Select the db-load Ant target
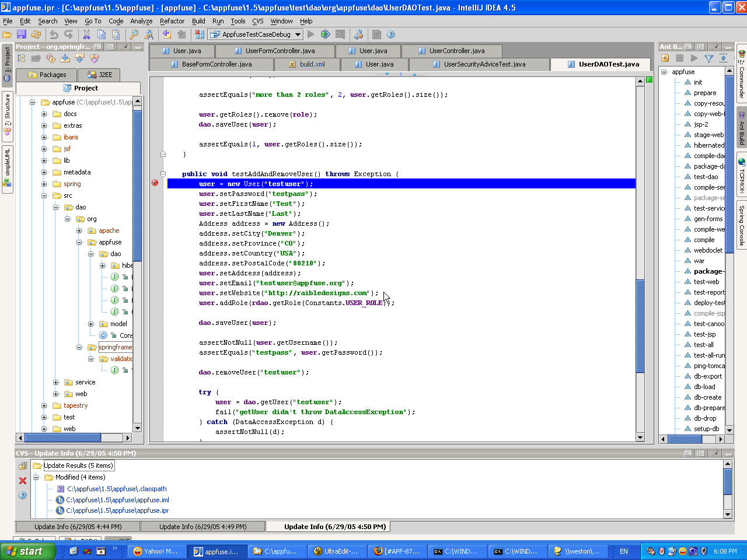The height and width of the screenshot is (560, 747). [704, 387]
